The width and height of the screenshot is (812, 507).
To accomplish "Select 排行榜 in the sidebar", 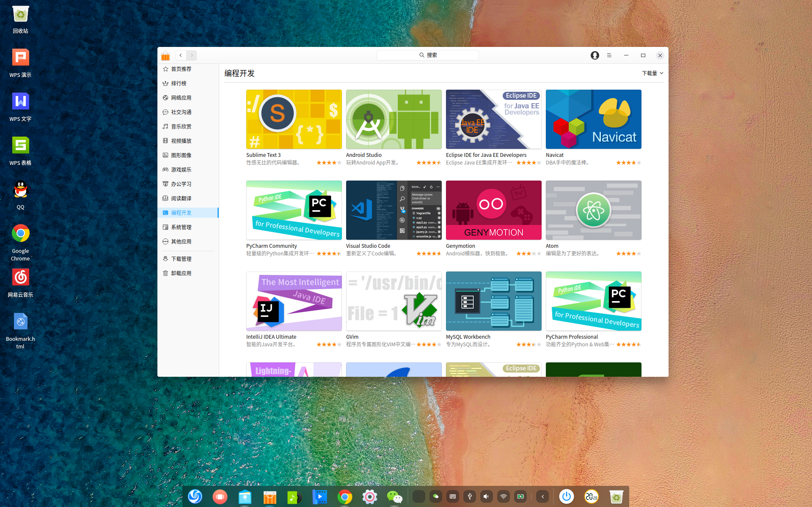I will (x=179, y=83).
